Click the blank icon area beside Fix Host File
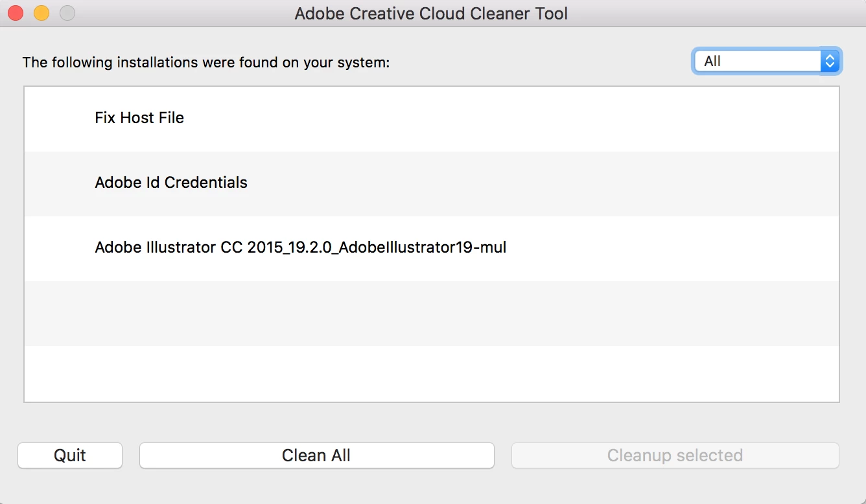 pyautogui.click(x=60, y=119)
